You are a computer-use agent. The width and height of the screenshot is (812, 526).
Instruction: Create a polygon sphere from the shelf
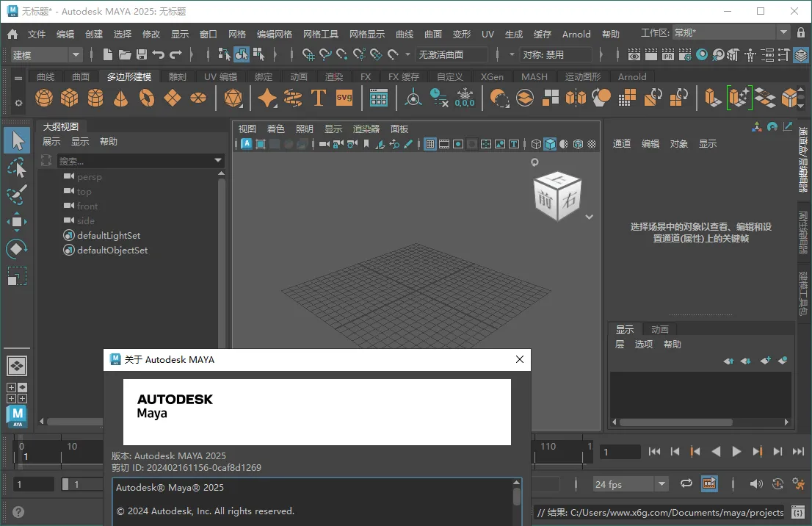click(x=44, y=97)
